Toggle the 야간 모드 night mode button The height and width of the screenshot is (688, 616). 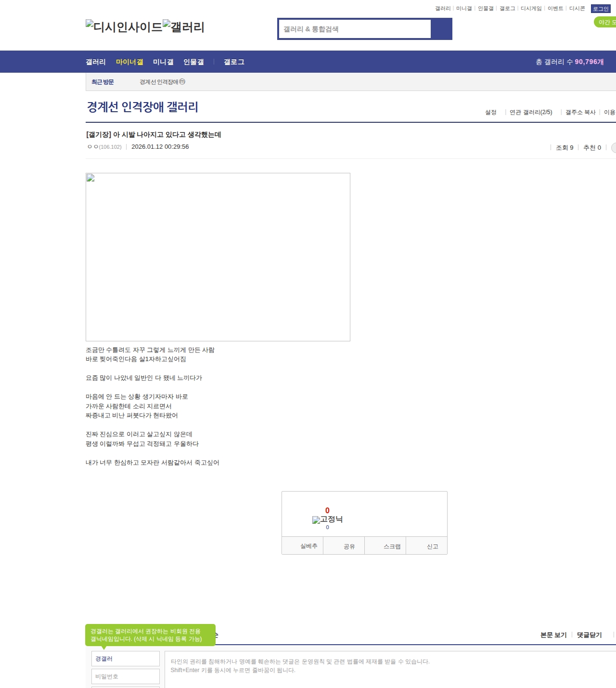[x=605, y=22]
